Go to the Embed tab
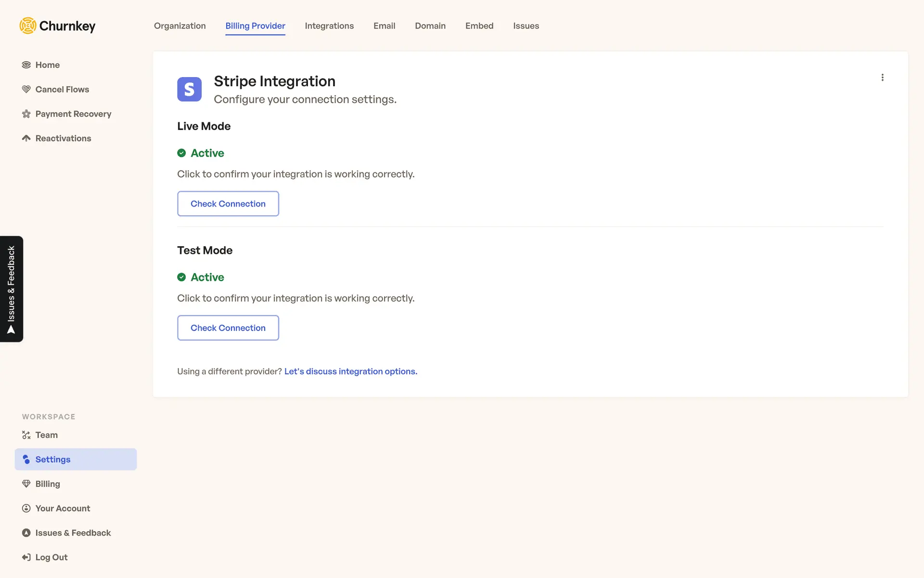 pos(479,26)
